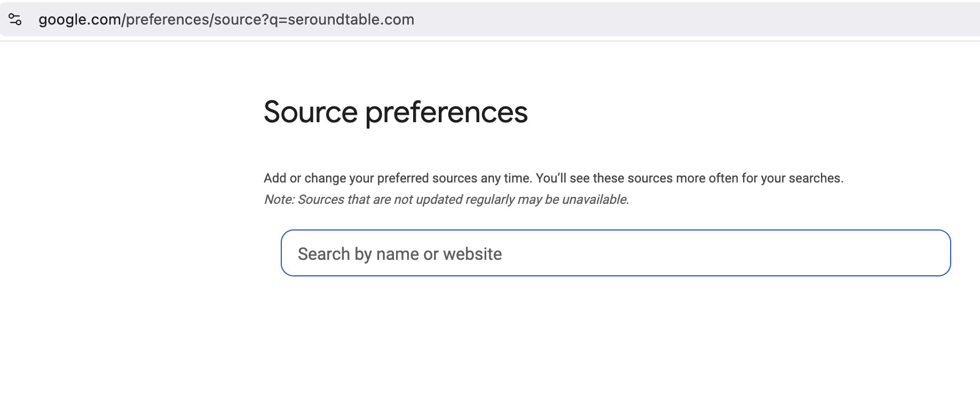Click empty right end of address bar

coord(747,20)
